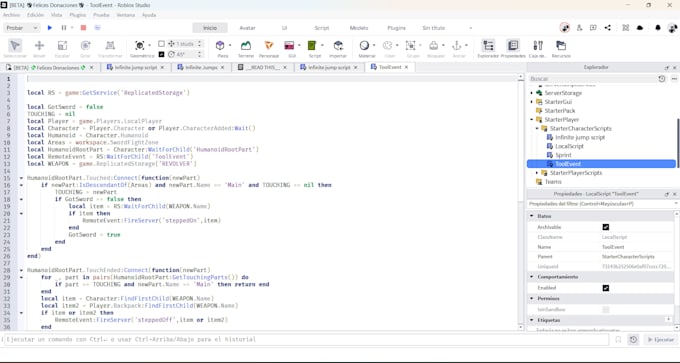Click the properties filter field
This screenshot has height=363, width=680.
(602, 204)
